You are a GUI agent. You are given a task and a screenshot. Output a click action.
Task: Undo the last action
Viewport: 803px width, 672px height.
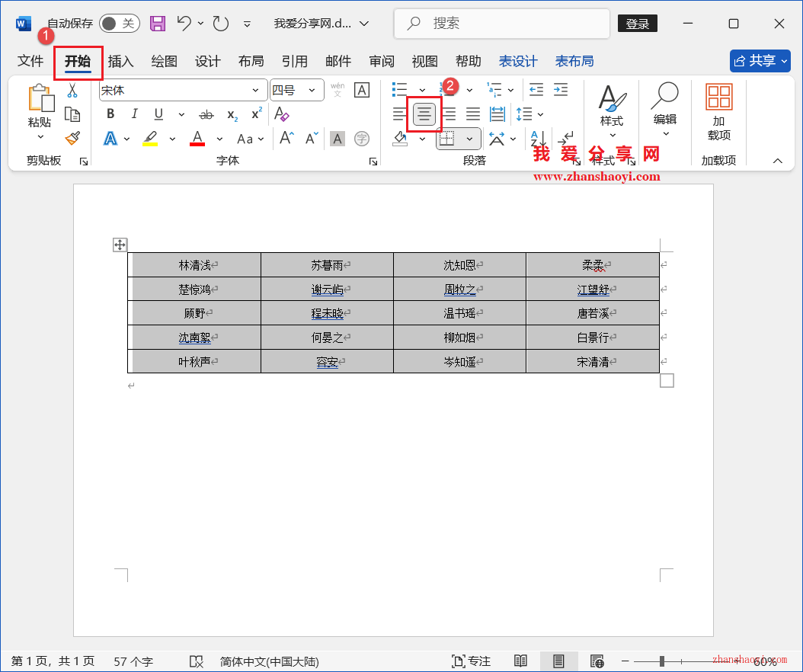[184, 23]
